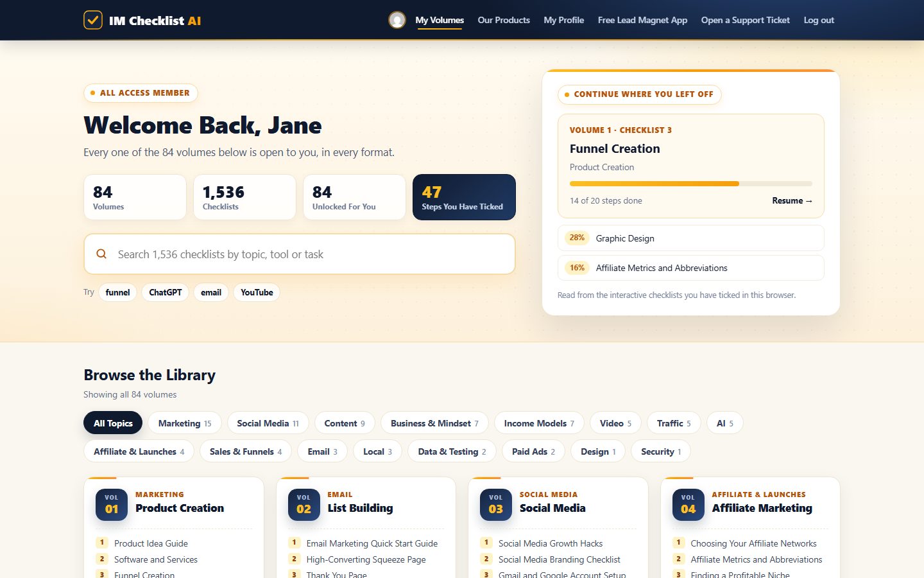This screenshot has width=924, height=578.
Task: Click the VOL 04 badge
Action: (688, 504)
